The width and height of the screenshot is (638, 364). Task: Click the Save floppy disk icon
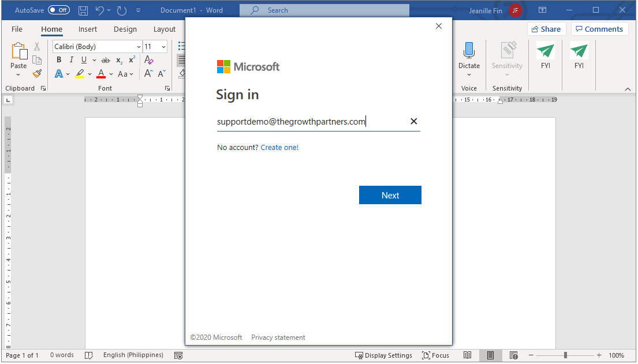click(83, 10)
